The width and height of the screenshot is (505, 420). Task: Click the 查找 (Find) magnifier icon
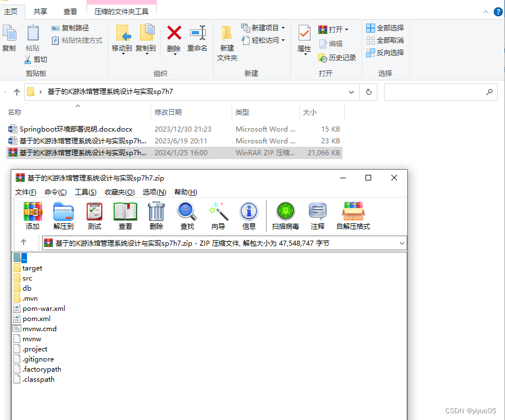click(187, 215)
